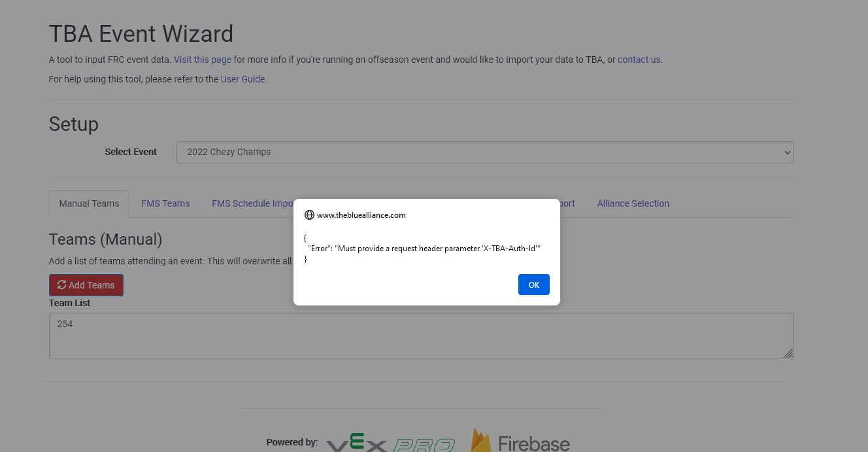
Task: Click the "contact us" link
Action: [x=639, y=60]
